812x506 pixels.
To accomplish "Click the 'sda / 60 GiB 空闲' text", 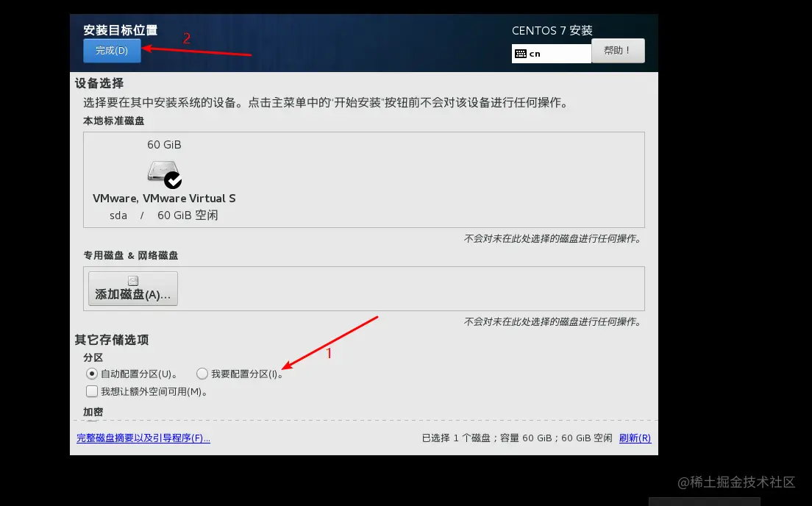I will click(x=163, y=215).
